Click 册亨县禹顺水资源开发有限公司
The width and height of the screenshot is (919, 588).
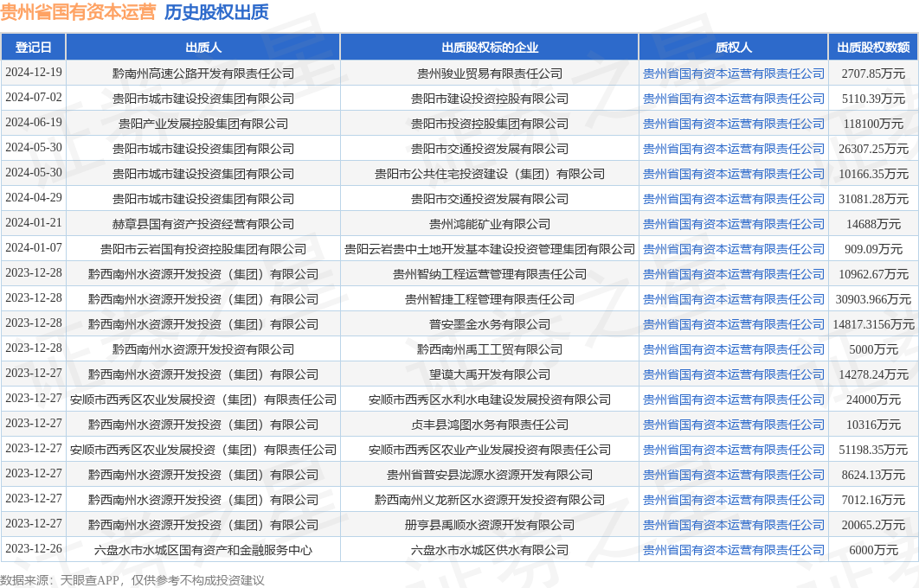pos(490,526)
